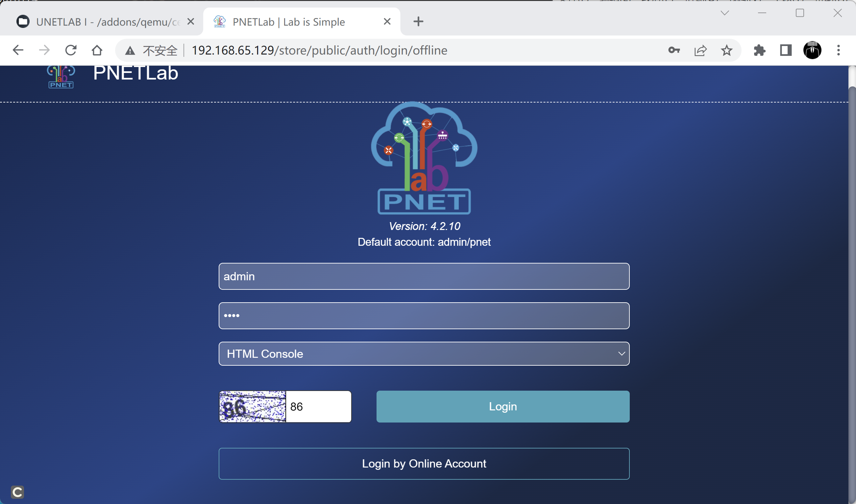Expand the HTML Console dropdown
Screen dimensions: 856x504
click(x=424, y=354)
